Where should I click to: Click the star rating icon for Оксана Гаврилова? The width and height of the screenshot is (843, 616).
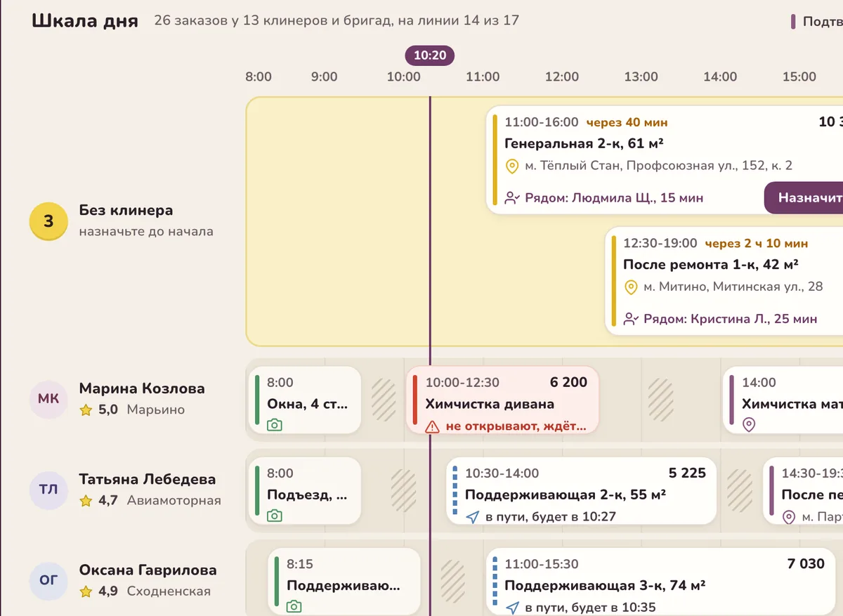pos(86,591)
